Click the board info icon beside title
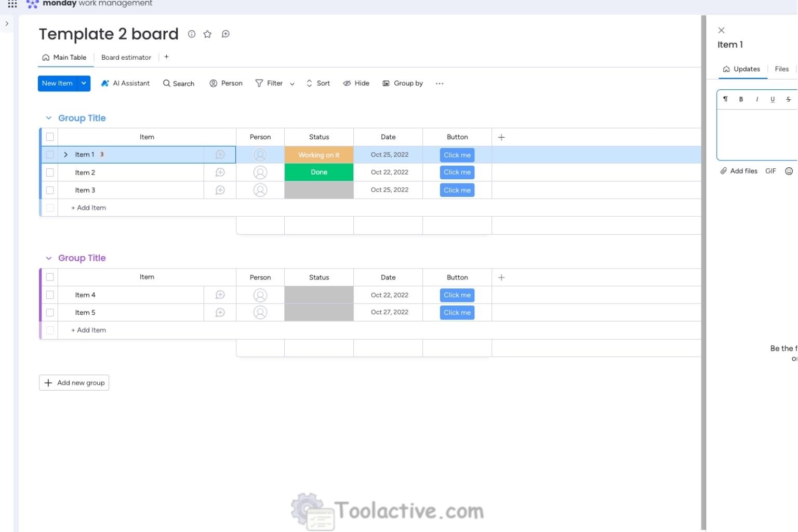798x532 pixels. (192, 34)
